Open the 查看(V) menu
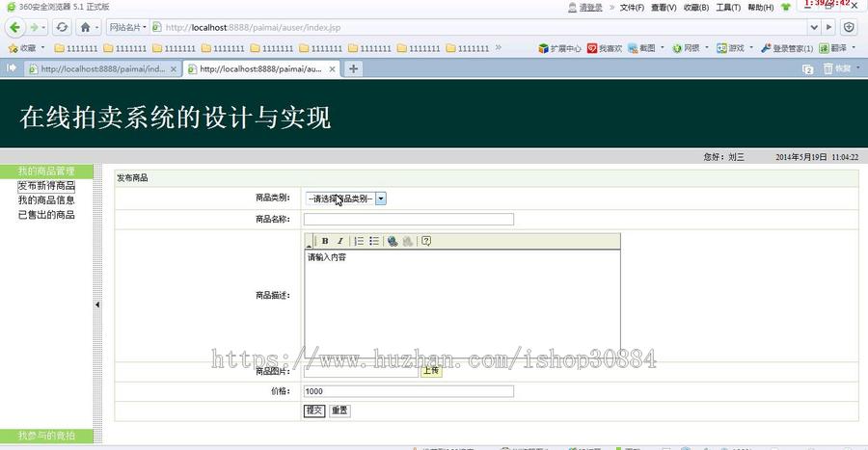Image resolution: width=868 pixels, height=450 pixels. (x=664, y=7)
